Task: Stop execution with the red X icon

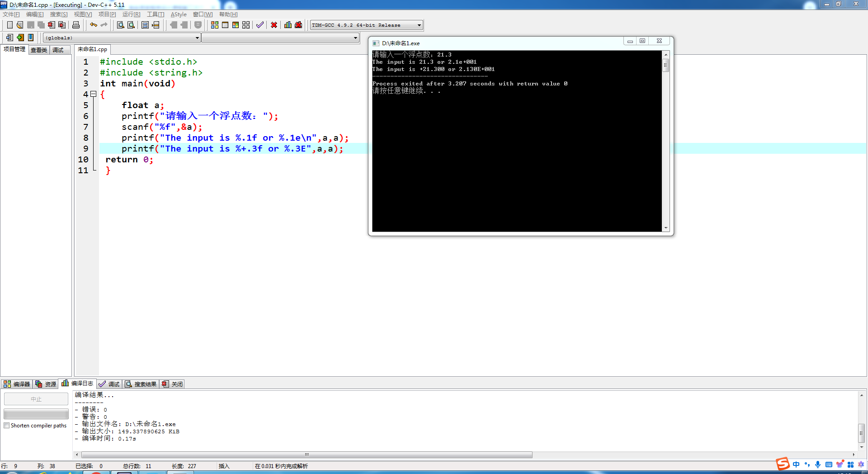Action: (x=274, y=25)
